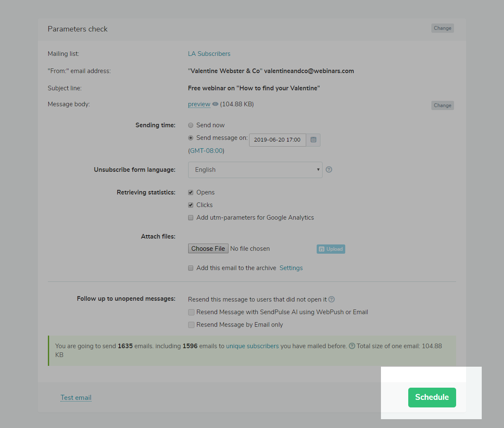Click the Choose File button
Screen dimensions: 504x428
point(208,249)
